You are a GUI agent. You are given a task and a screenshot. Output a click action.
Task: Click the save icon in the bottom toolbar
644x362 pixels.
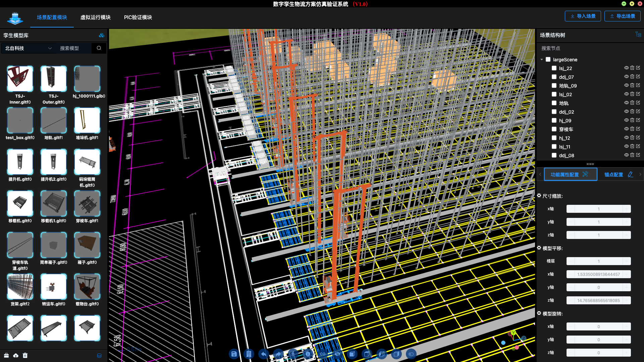coord(234,354)
